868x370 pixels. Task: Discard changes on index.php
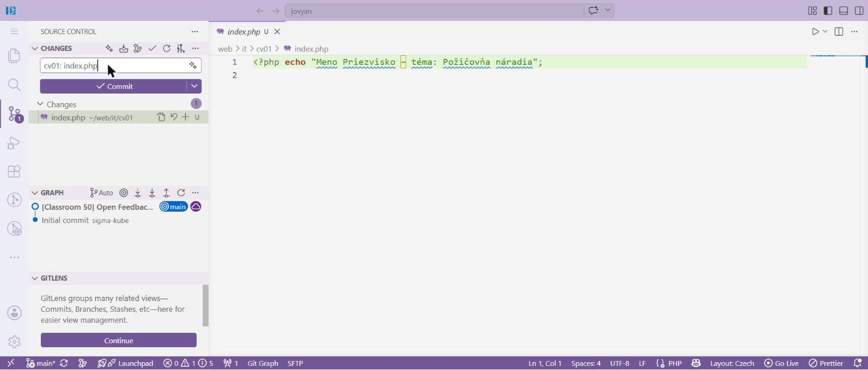[173, 117]
